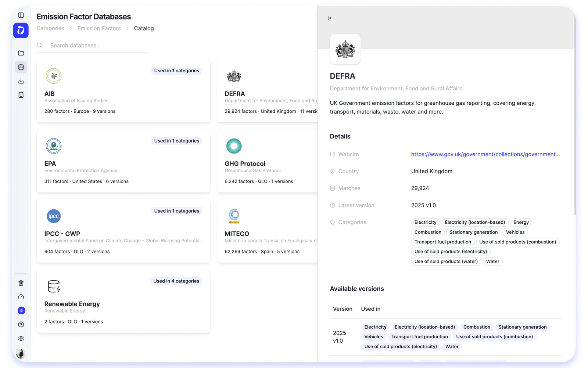
Task: Click Stationary generation tag under Categories
Action: [x=474, y=232]
